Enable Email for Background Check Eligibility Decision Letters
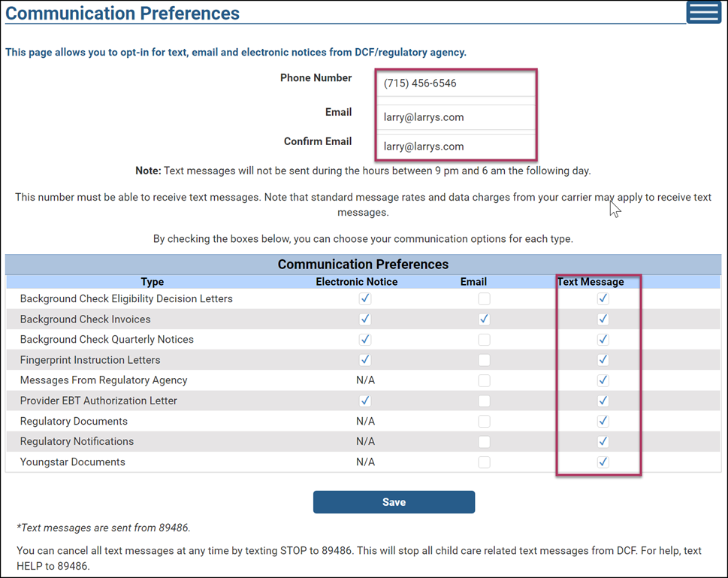Image resolution: width=728 pixels, height=578 pixels. pyautogui.click(x=485, y=299)
